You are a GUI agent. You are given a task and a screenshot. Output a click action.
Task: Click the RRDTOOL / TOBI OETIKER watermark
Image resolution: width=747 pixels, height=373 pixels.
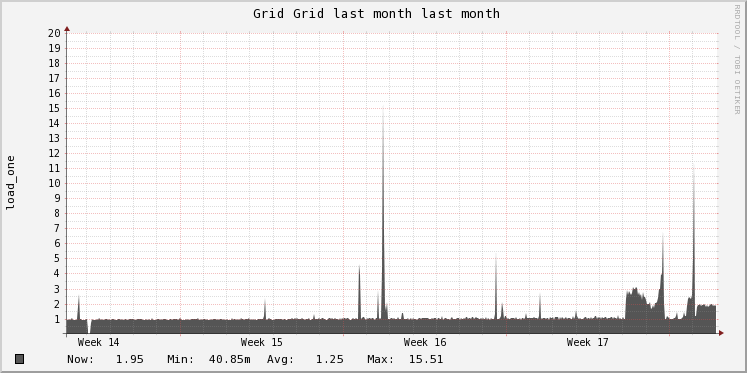(x=737, y=59)
